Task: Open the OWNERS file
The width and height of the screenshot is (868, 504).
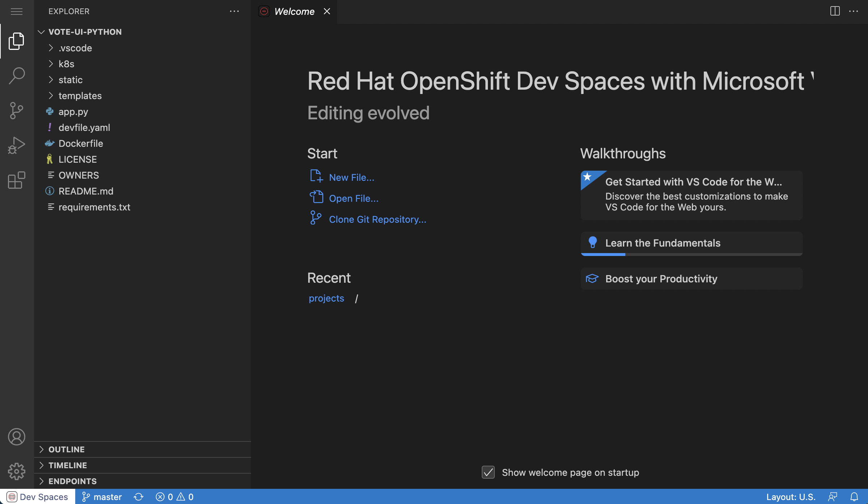Action: tap(142, 175)
